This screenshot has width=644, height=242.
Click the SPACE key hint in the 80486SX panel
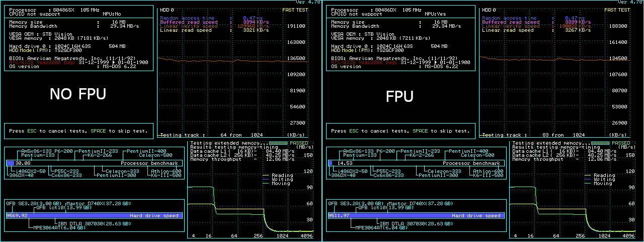(98, 131)
